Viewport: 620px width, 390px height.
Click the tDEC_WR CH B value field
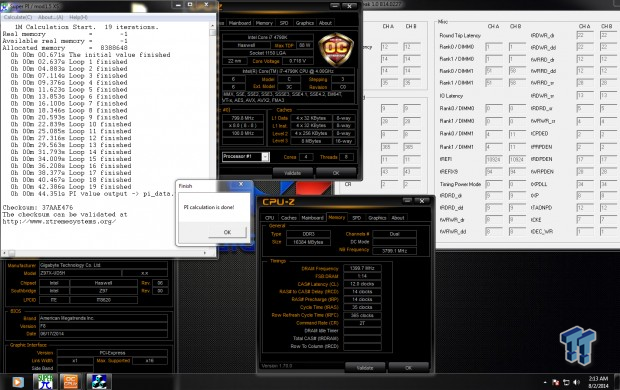click(x=608, y=231)
